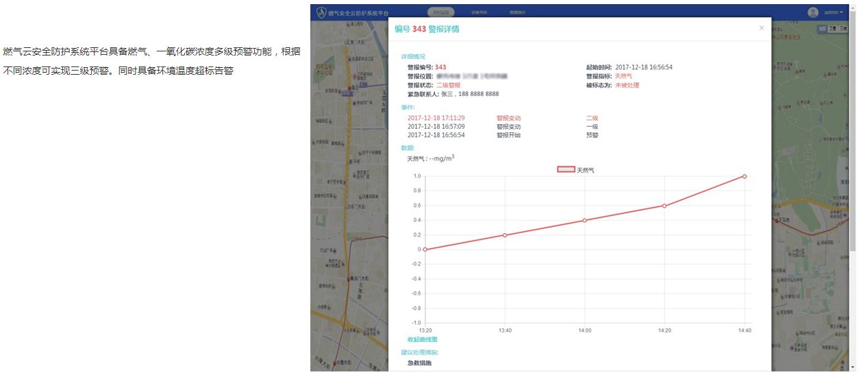Image resolution: width=868 pixels, height=379 pixels.
Task: Click the 急救措施 heading
Action: (419, 363)
